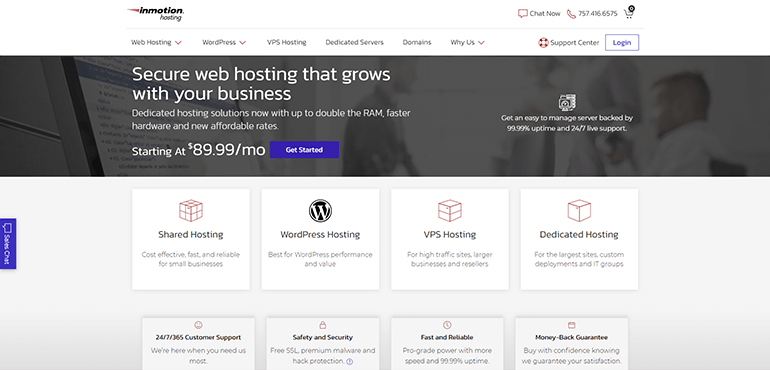Click the Dedicated Hosting box icon
This screenshot has width=770, height=370.
coord(579,210)
